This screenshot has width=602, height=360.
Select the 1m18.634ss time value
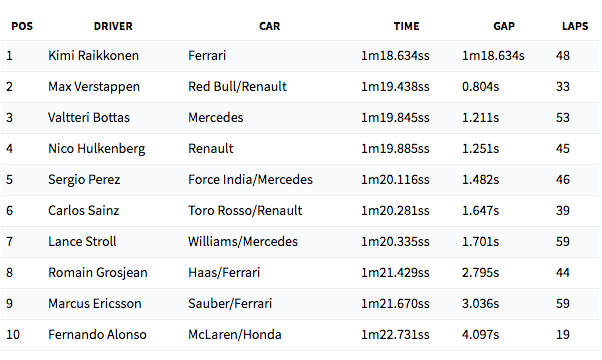pos(395,56)
